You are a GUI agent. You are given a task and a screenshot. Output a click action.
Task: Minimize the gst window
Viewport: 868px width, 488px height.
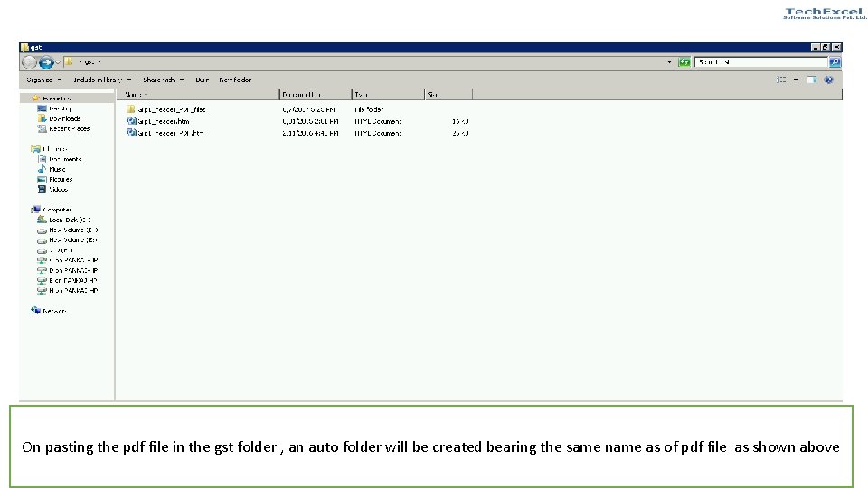(x=815, y=48)
